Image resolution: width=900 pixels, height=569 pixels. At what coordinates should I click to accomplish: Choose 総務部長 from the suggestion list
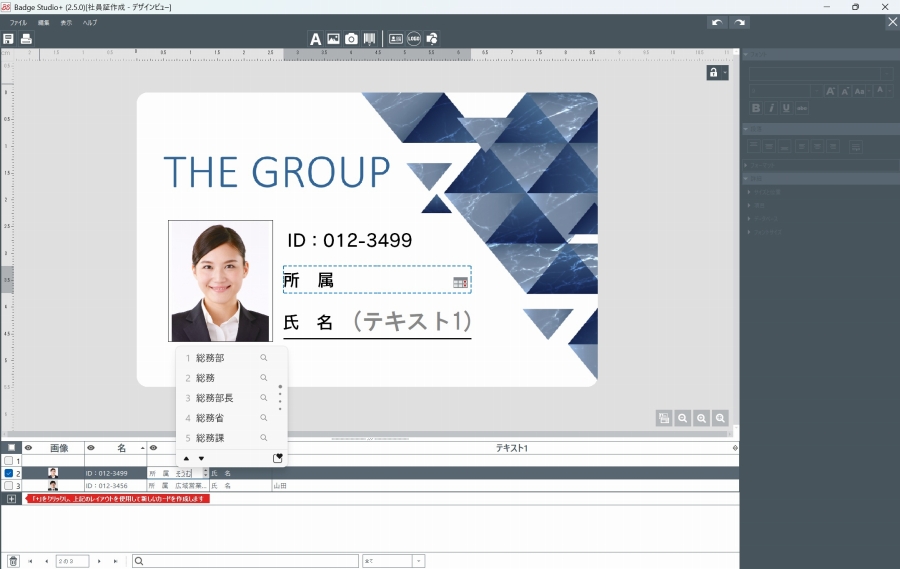click(214, 398)
